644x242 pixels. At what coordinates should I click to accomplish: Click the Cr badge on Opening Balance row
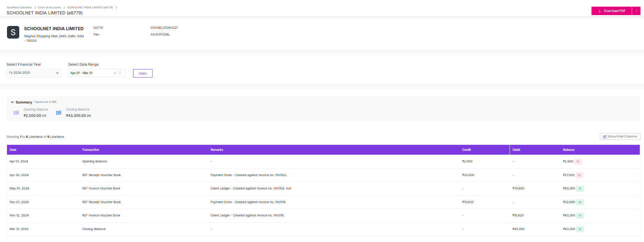pos(578,162)
